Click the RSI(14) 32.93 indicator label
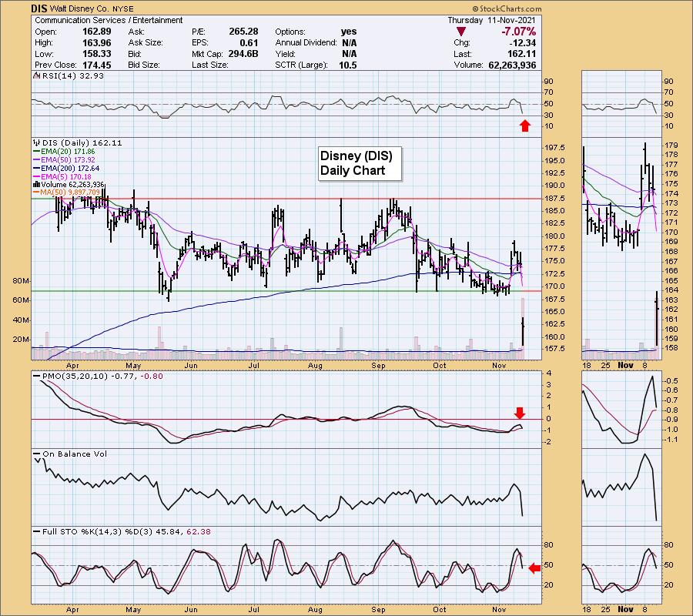 73,75
